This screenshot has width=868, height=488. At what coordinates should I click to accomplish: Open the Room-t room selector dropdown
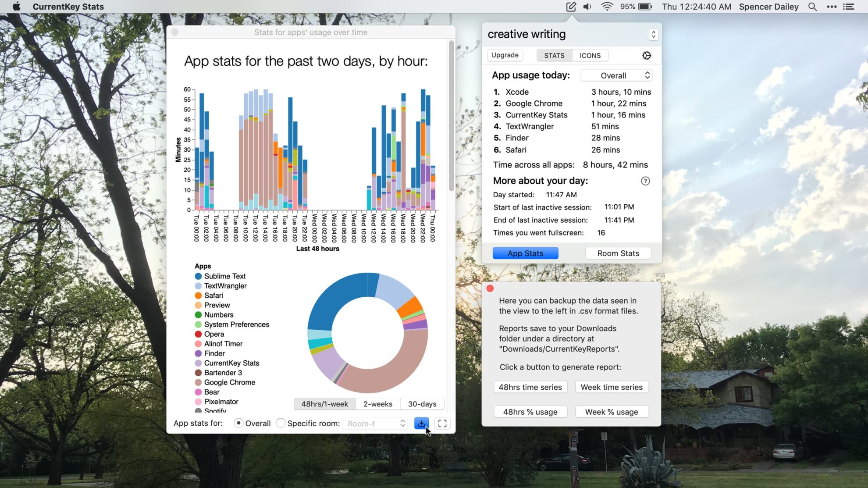click(375, 423)
